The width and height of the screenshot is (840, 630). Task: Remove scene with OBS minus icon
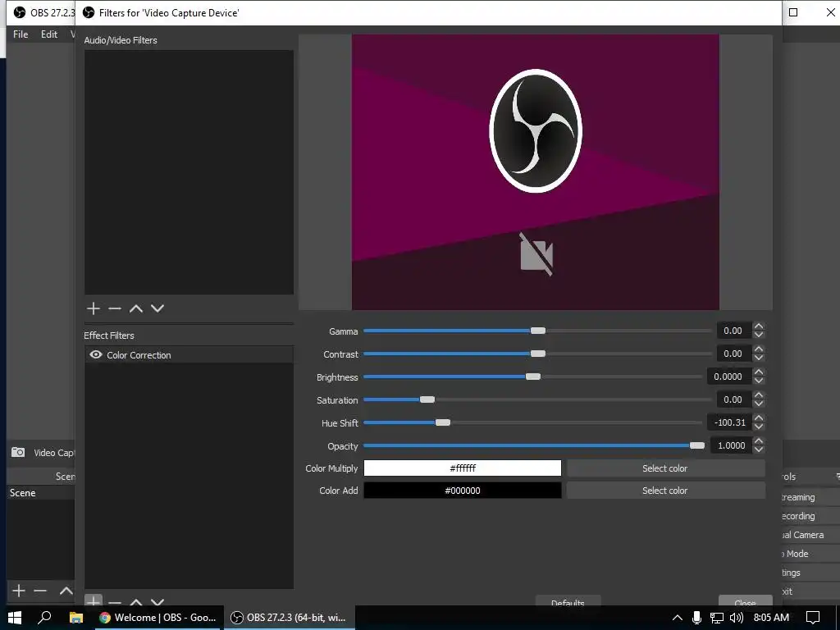pyautogui.click(x=40, y=591)
